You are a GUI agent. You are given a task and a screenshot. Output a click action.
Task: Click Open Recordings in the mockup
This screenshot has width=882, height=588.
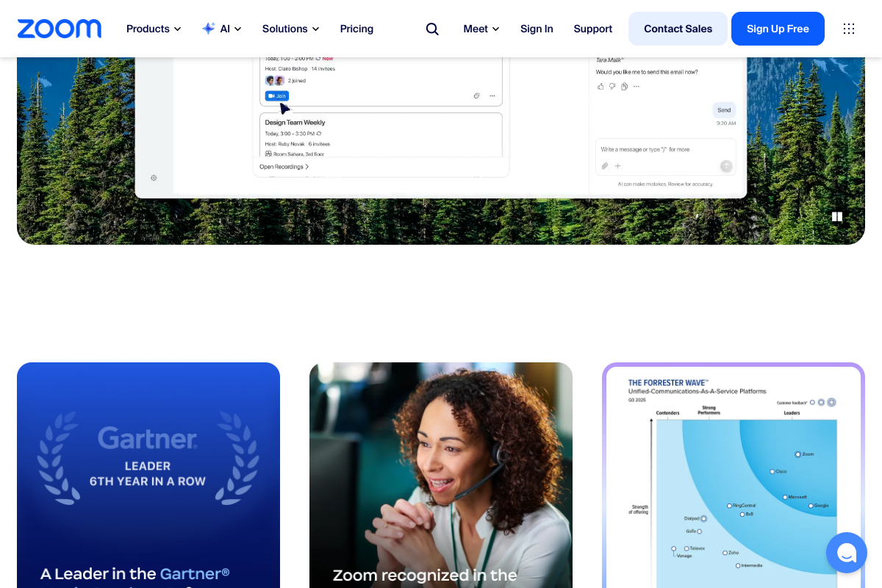coord(284,167)
